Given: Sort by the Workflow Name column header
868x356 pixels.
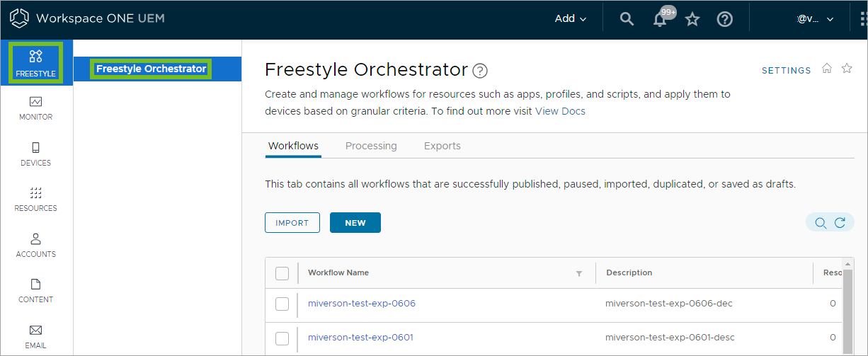Looking at the screenshot, I should point(338,273).
